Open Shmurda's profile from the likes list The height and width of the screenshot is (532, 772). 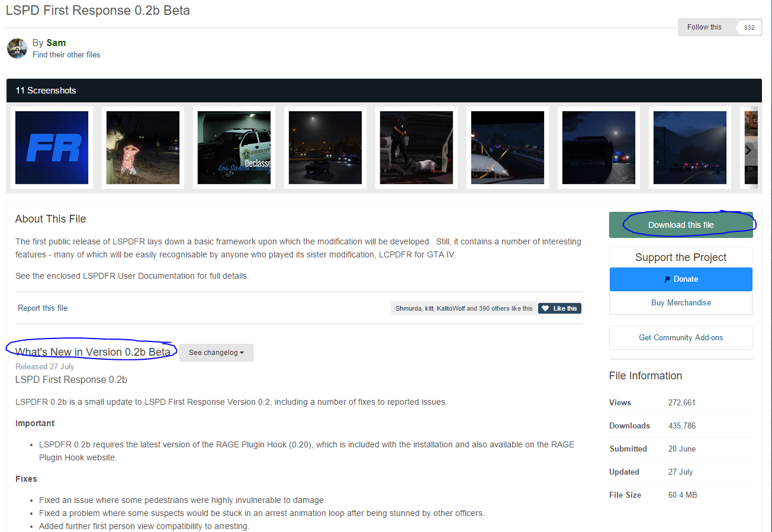pos(408,308)
